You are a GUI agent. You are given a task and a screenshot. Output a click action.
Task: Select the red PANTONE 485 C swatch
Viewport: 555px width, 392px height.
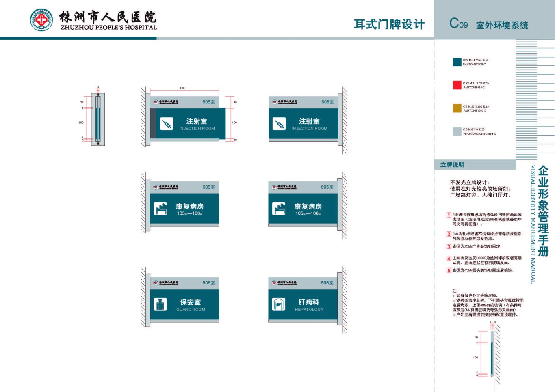tap(457, 85)
